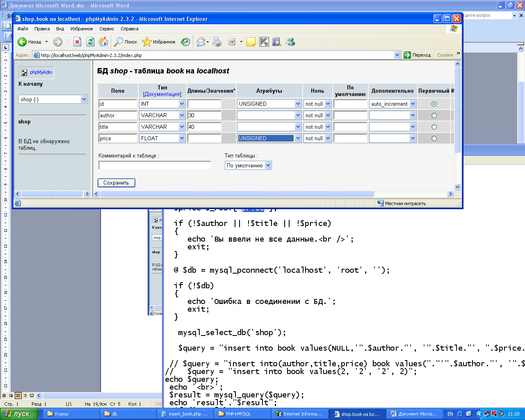The height and width of the screenshot is (420, 525).
Task: Print the page using printer icon
Action: [x=217, y=42]
